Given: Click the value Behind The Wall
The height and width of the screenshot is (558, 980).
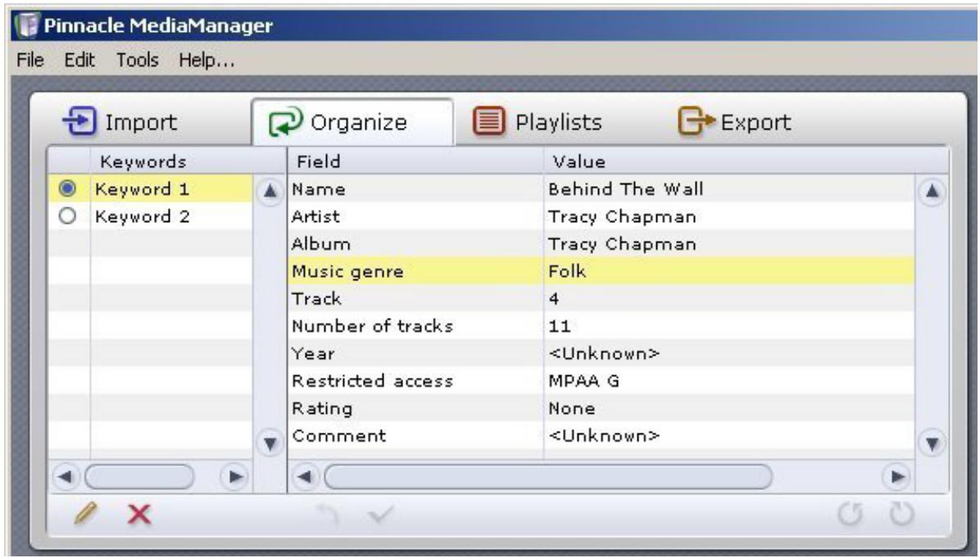Looking at the screenshot, I should pos(626,188).
